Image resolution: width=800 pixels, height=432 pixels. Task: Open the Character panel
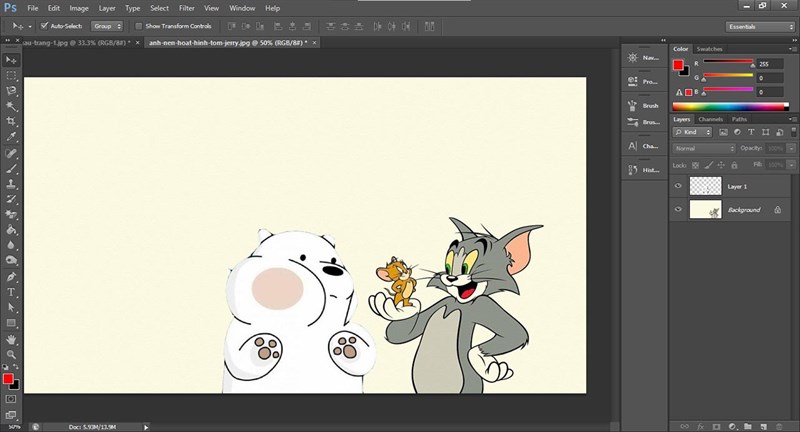(644, 146)
